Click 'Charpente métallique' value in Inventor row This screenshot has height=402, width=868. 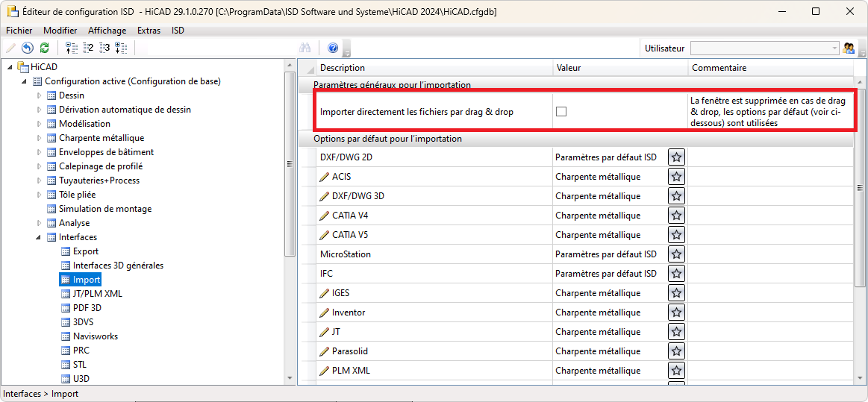(x=598, y=313)
